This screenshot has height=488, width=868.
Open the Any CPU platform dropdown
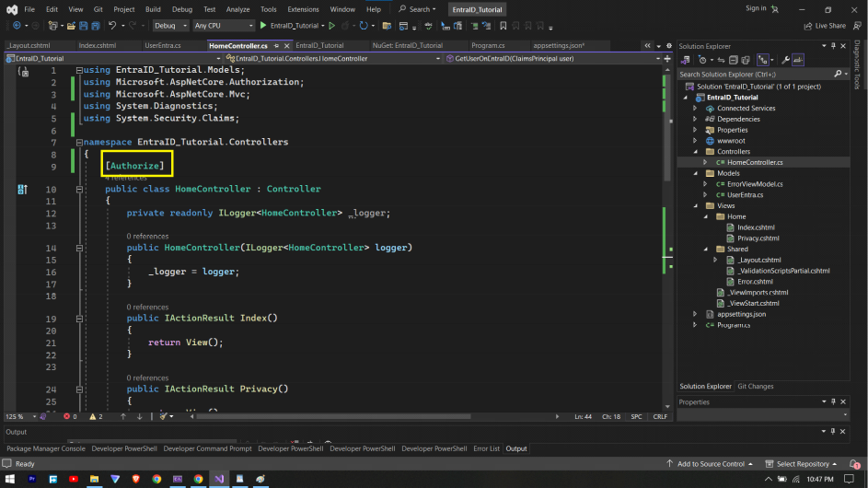[224, 26]
